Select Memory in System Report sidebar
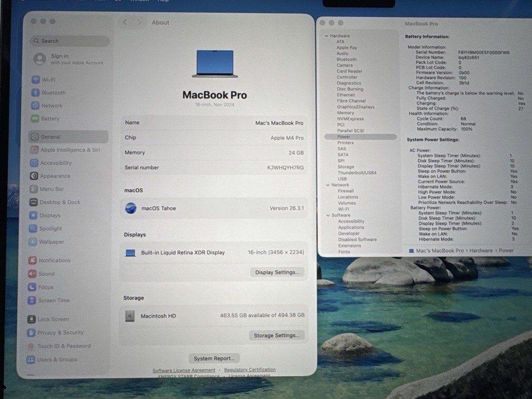The width and height of the screenshot is (532, 399). point(345,113)
